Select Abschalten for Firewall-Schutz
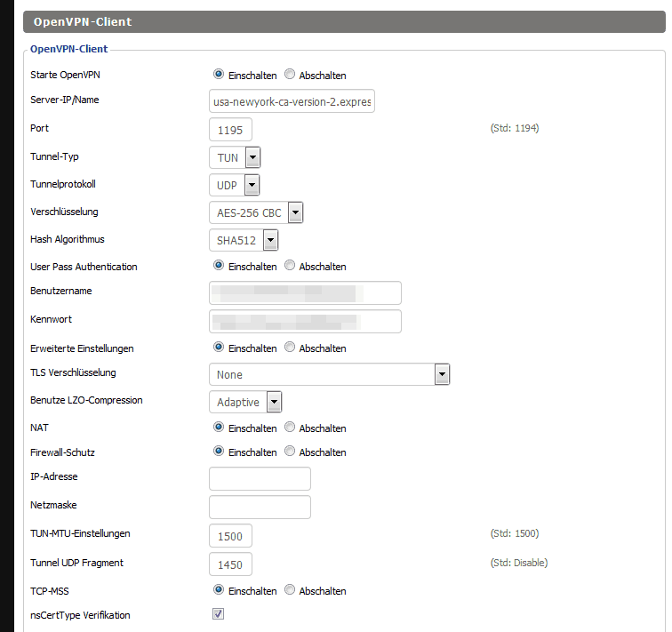Image resolution: width=672 pixels, height=632 pixels. 290,452
